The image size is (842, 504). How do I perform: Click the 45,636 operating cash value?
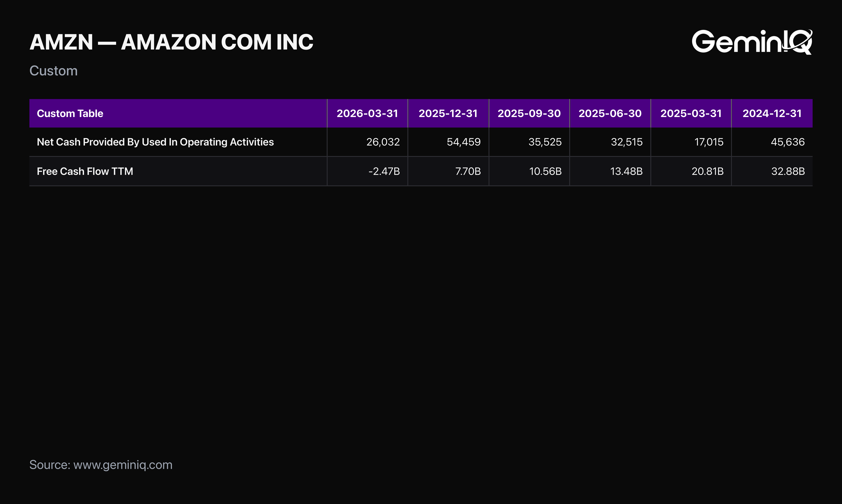(788, 142)
